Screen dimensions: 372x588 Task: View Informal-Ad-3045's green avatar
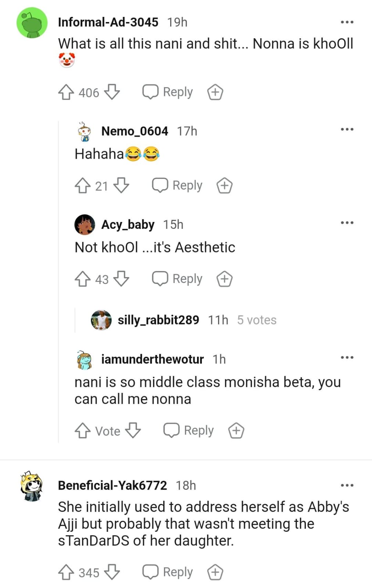32,23
